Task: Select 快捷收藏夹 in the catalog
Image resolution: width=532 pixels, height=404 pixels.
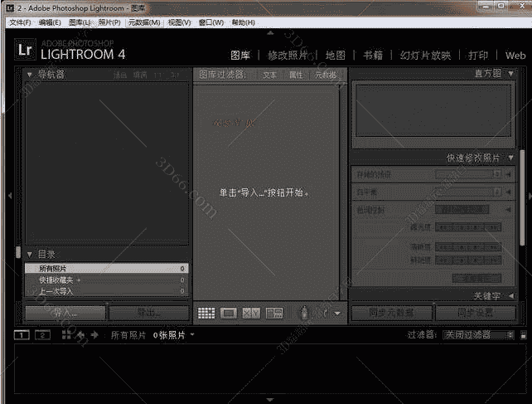Action: (x=107, y=280)
